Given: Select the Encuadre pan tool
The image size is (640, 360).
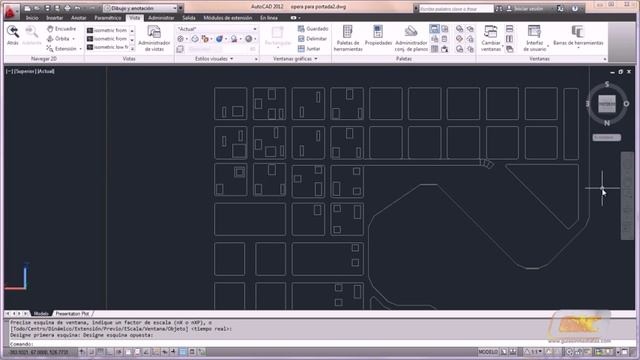Looking at the screenshot, I should pyautogui.click(x=61, y=29).
